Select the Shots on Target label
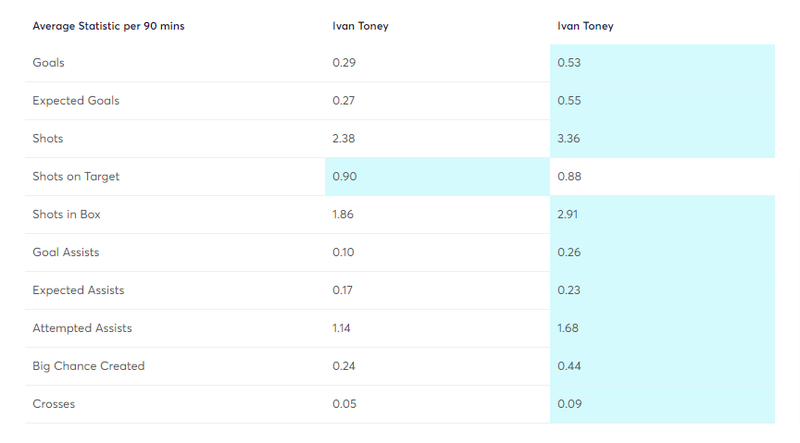Image resolution: width=800 pixels, height=443 pixels. (76, 177)
